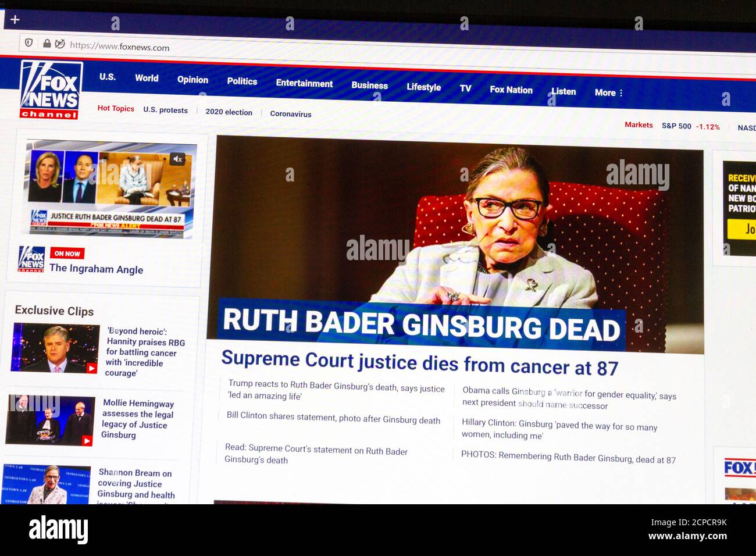Screen dimensions: 756x556
Task: Open the Shannon Bream clip thumbnail
Action: [x=47, y=484]
